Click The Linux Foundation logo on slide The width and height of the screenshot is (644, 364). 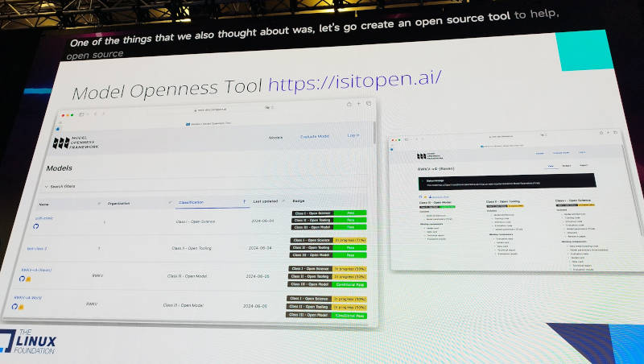pyautogui.click(x=28, y=341)
